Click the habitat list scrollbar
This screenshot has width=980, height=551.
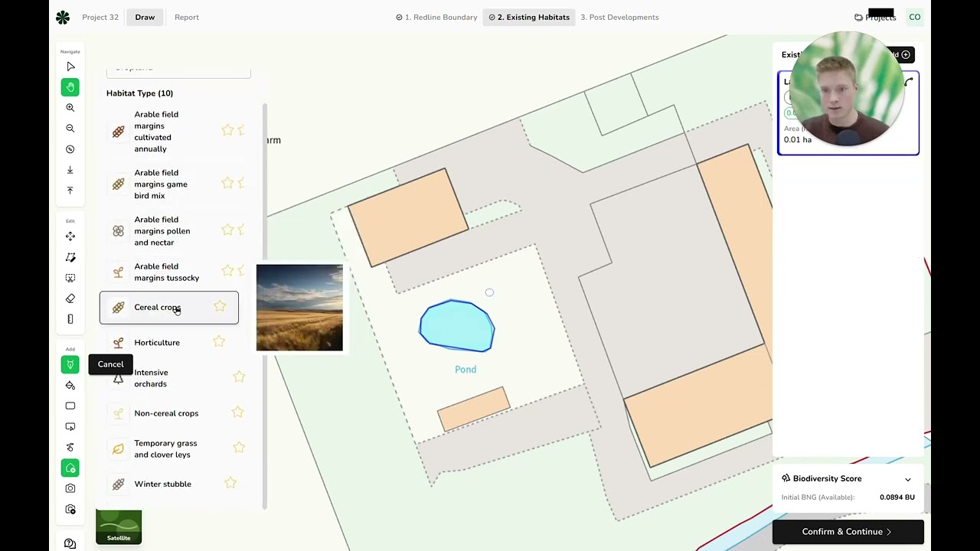click(265, 306)
